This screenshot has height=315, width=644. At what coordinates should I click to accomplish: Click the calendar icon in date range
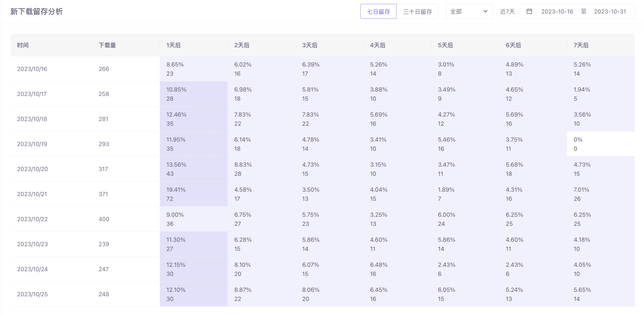[529, 11]
